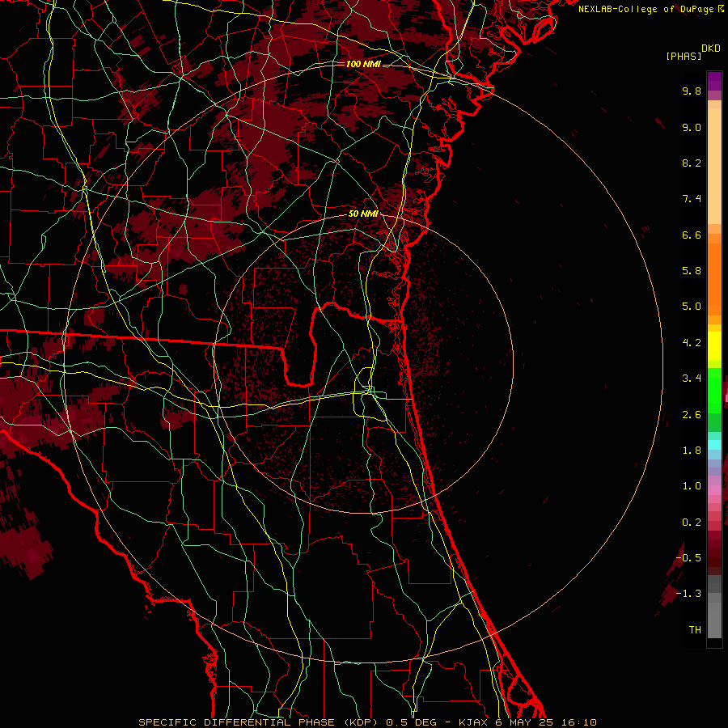
Task: Click the 9.8 value on the color scale
Action: click(x=692, y=91)
